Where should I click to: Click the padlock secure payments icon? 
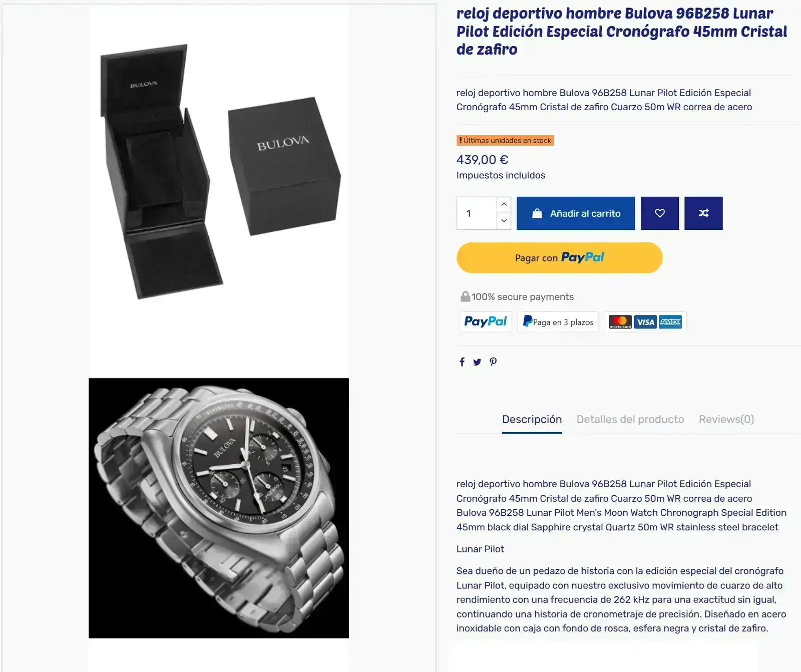[465, 296]
